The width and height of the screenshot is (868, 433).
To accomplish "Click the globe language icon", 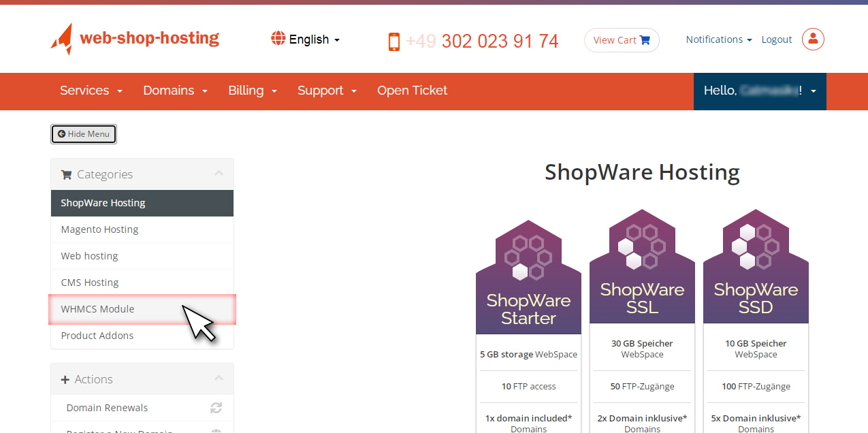I will point(278,38).
